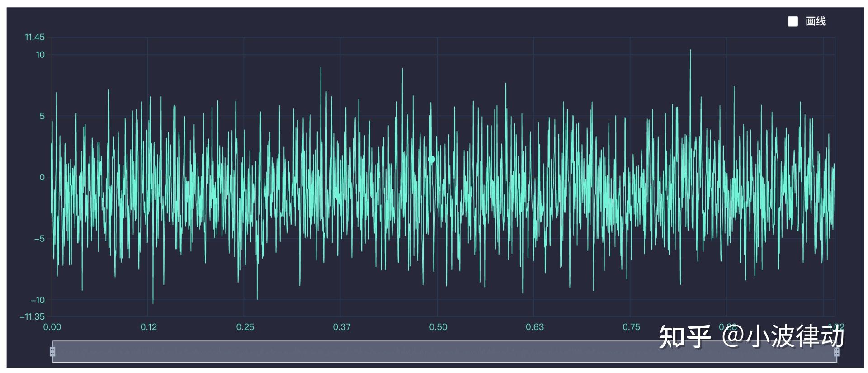Click the −11.35 y-axis minimum label
Viewport: 868px width, 373px height.
pos(32,316)
